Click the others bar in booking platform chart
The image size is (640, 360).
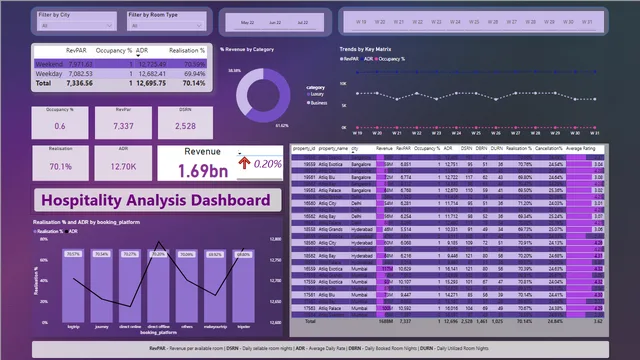187,286
